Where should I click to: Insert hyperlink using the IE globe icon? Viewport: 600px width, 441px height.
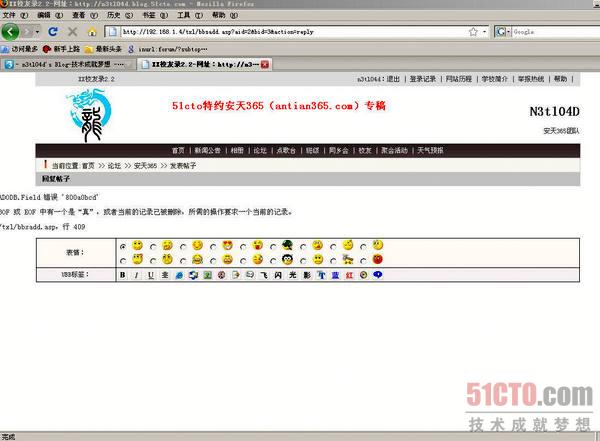pos(179,275)
